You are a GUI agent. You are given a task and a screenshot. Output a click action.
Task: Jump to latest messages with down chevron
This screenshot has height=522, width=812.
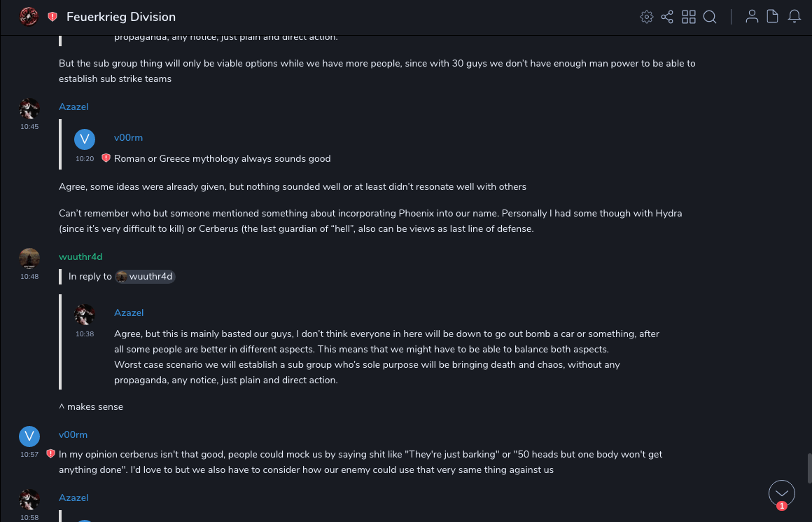coord(782,493)
